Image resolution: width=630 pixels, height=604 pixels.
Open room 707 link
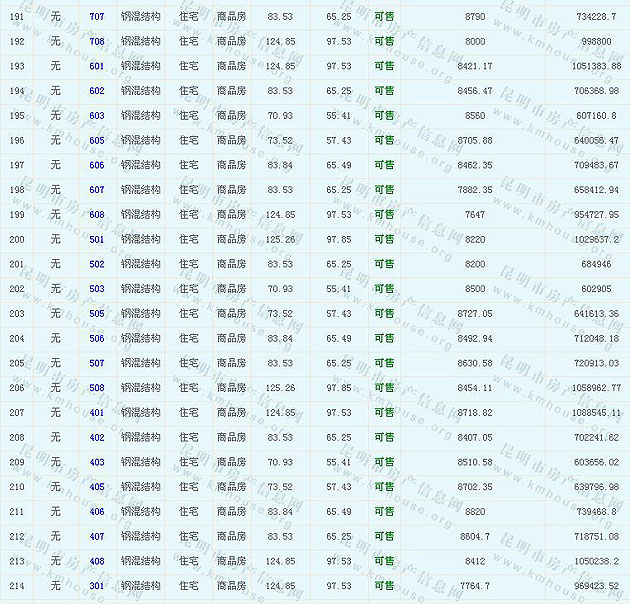coord(96,17)
